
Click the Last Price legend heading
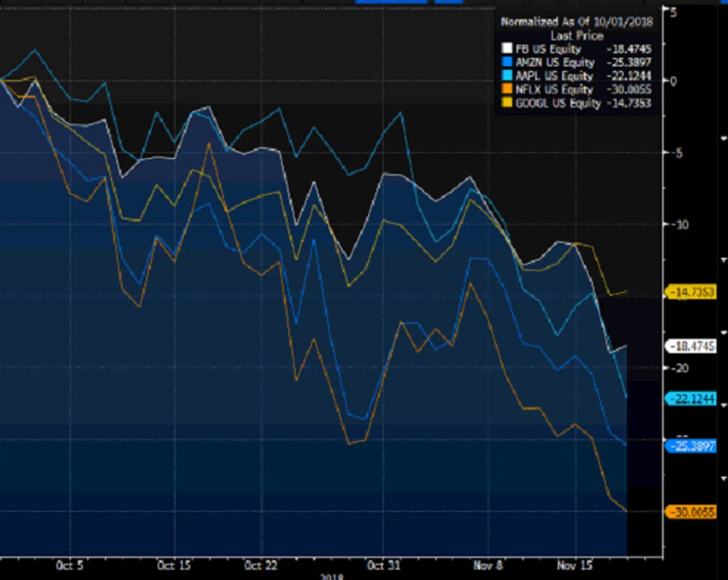[x=576, y=36]
